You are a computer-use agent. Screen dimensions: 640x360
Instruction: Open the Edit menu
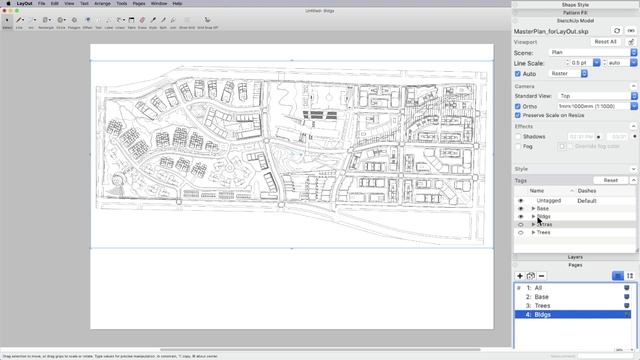tap(55, 3)
